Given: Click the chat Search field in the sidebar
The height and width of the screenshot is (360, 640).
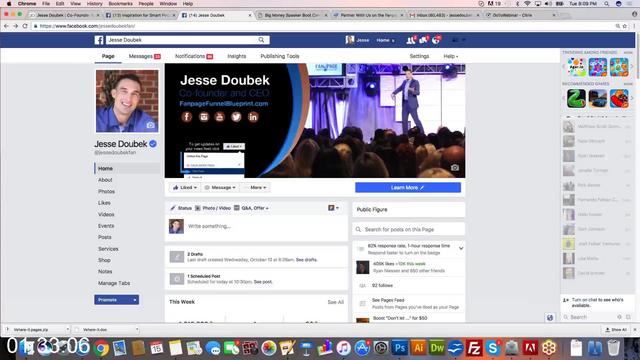Looking at the screenshot, I should click(x=589, y=317).
